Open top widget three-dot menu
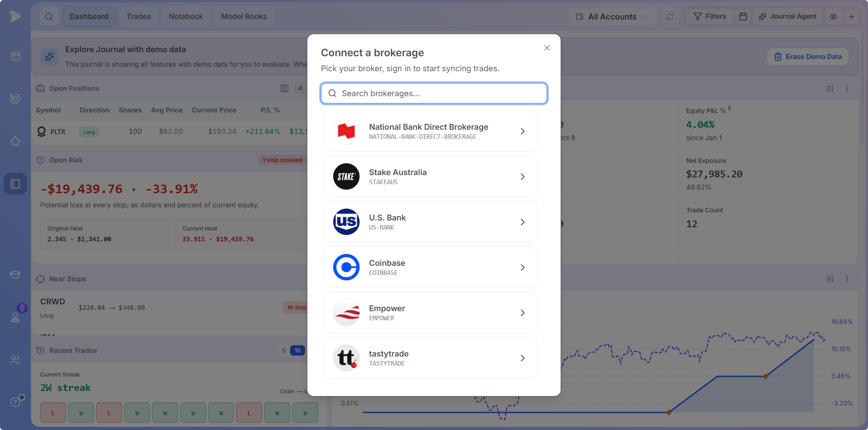Image resolution: width=868 pixels, height=430 pixels. pyautogui.click(x=847, y=88)
